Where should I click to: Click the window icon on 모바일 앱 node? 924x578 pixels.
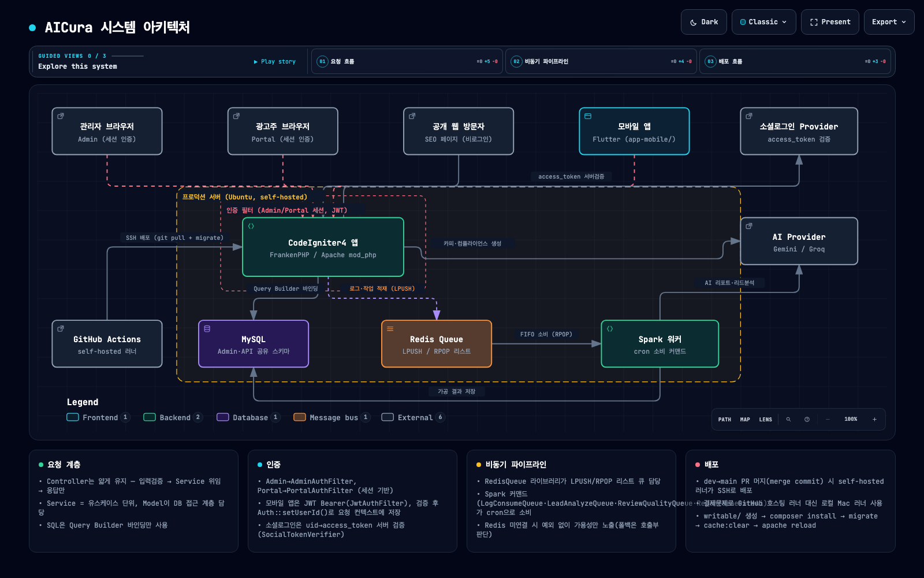coord(588,116)
